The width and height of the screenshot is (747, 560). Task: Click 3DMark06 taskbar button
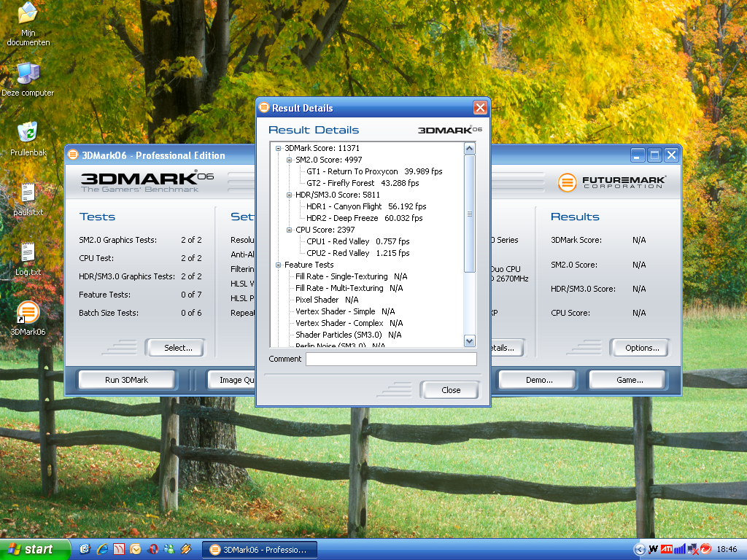tap(260, 550)
